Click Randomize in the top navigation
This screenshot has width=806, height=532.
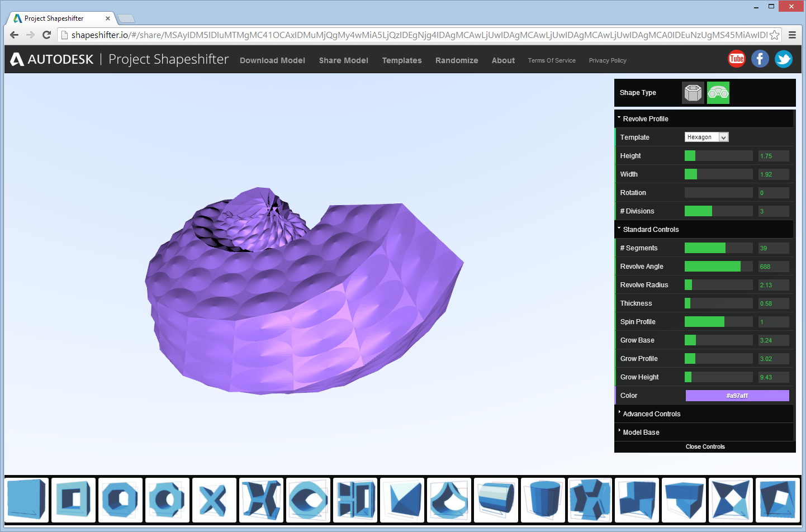pos(457,60)
